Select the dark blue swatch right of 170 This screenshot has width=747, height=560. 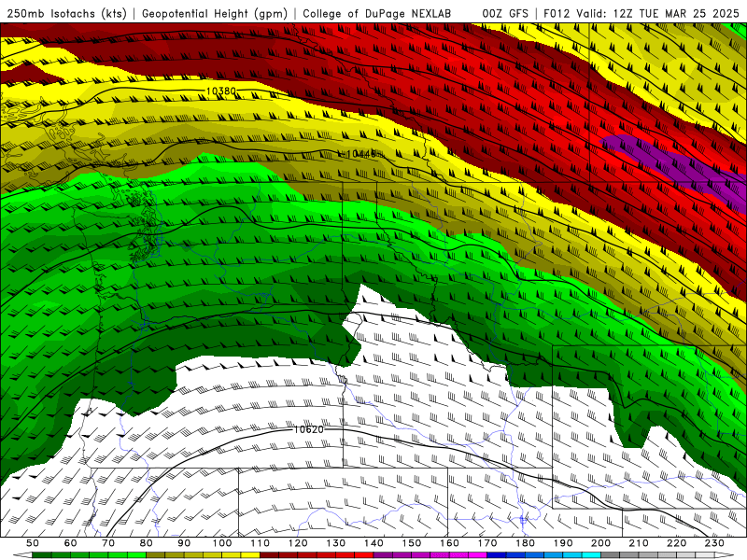point(497,555)
